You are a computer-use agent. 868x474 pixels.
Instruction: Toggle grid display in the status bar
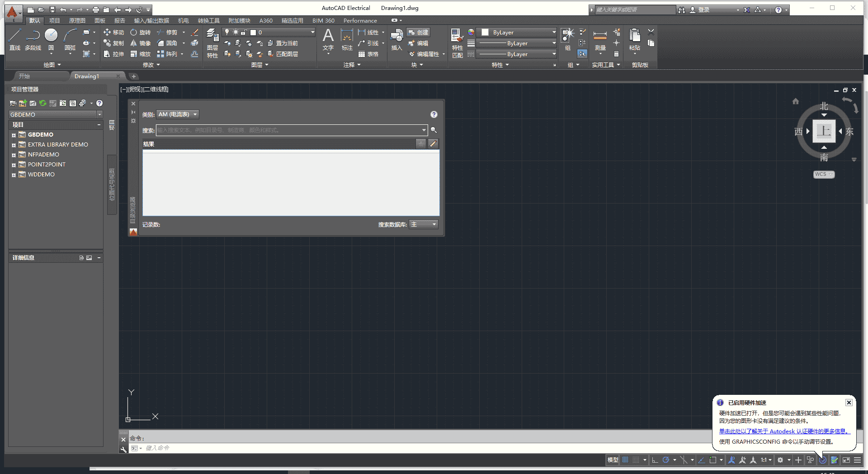tap(625, 460)
